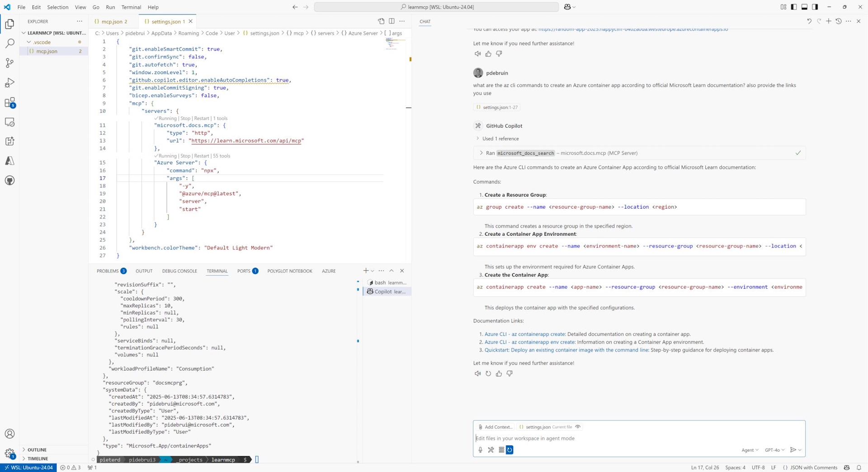Open Source Control view
This screenshot has height=472, width=868.
9,63
